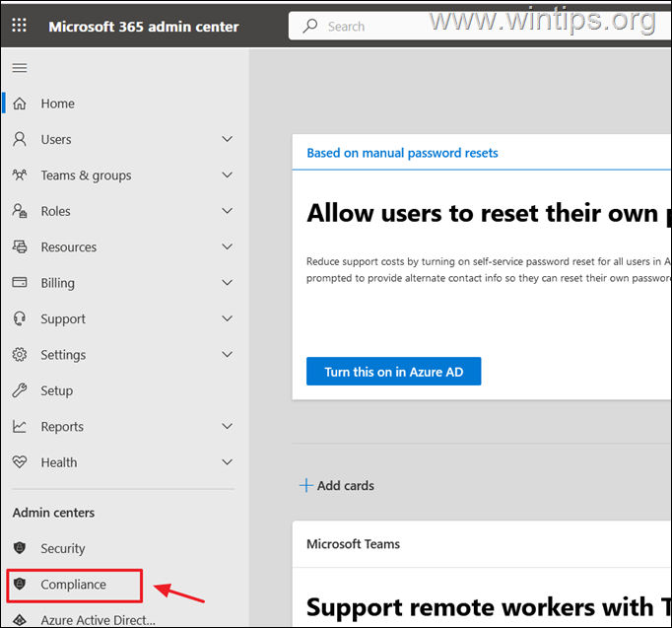Click the Settings gear icon
This screenshot has height=628, width=672.
(20, 355)
